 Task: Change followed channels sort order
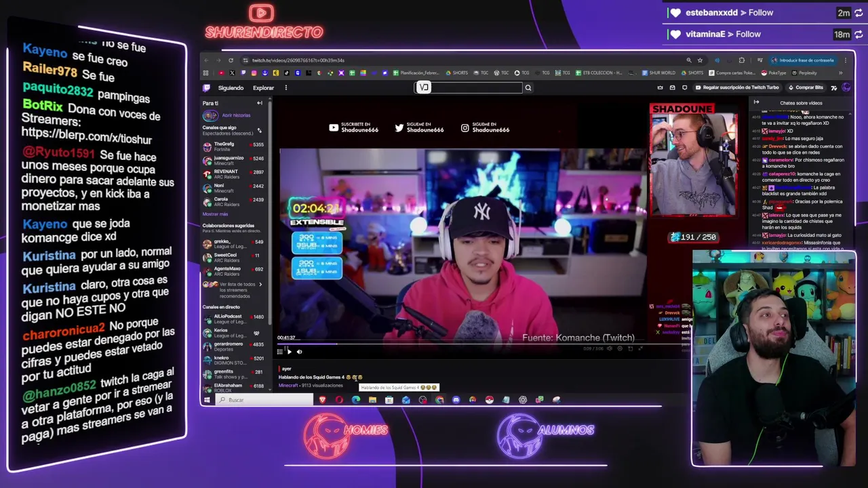click(259, 130)
